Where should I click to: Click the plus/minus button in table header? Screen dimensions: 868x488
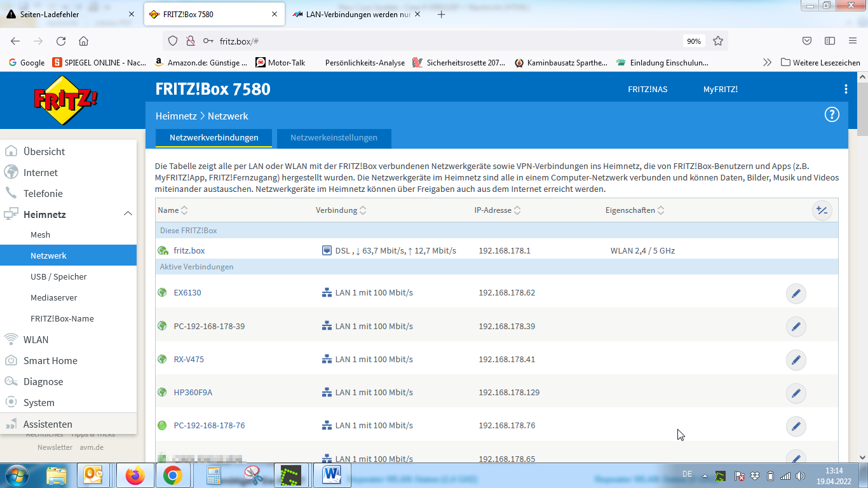[822, 210]
